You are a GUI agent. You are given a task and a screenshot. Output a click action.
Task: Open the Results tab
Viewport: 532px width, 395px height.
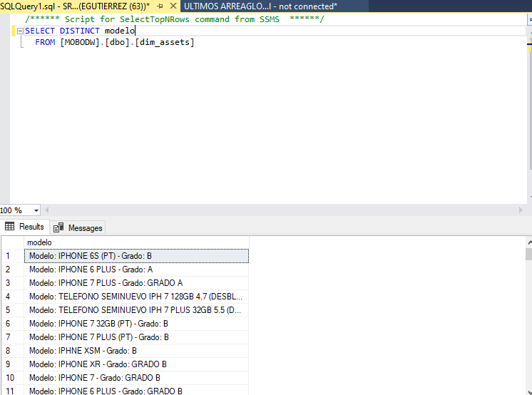25,227
